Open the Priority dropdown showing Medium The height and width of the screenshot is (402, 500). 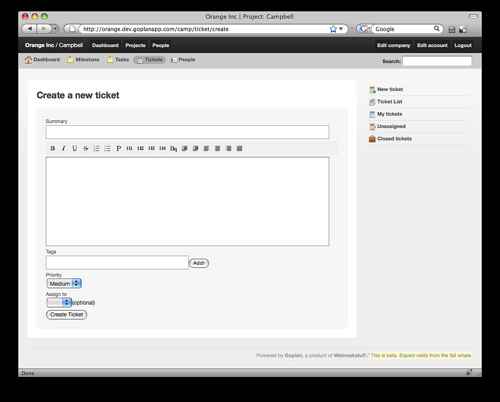point(64,284)
